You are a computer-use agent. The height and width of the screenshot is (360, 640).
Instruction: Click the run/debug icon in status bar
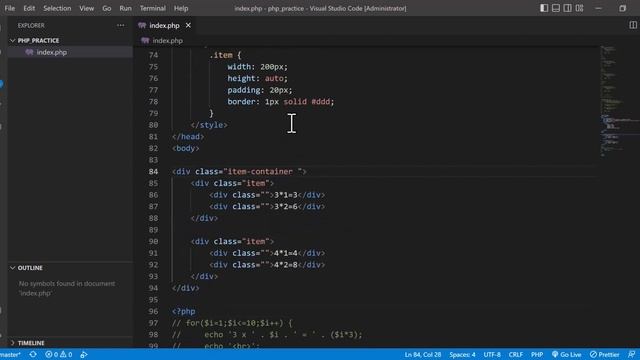[84, 354]
